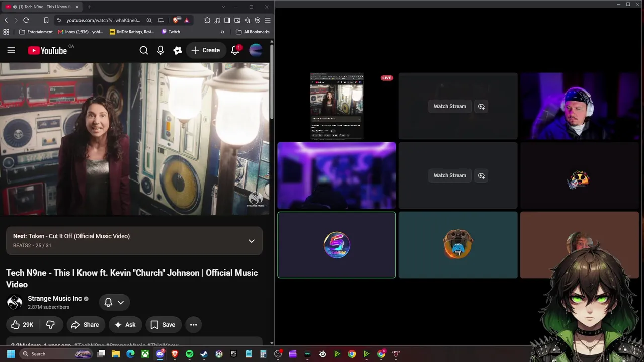Viewport: 644px width, 362px height.
Task: Click the Brave Shields lion icon
Action: click(176, 20)
